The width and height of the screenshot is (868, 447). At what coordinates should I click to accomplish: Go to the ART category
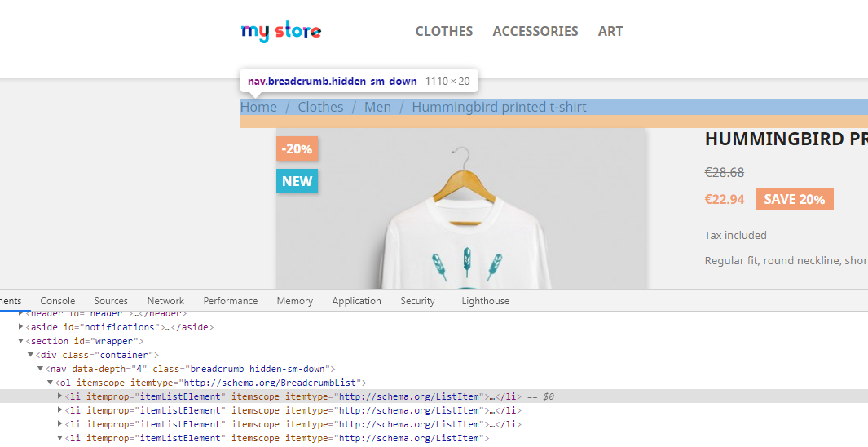610,32
